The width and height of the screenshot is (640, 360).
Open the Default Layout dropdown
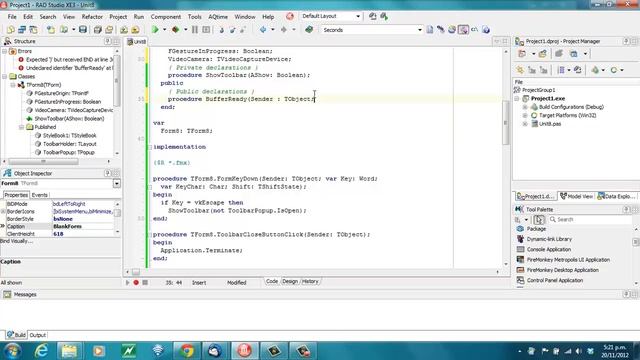click(358, 16)
